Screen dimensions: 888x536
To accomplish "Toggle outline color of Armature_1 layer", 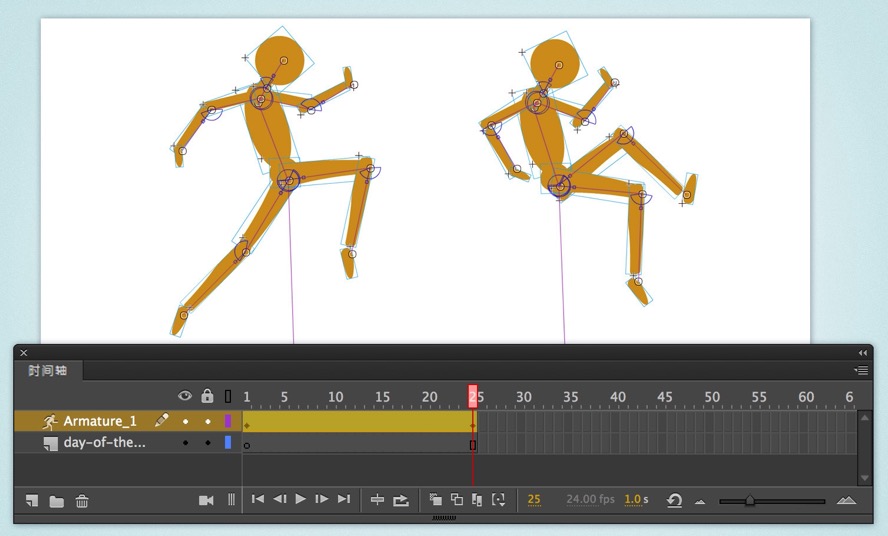I will point(228,421).
